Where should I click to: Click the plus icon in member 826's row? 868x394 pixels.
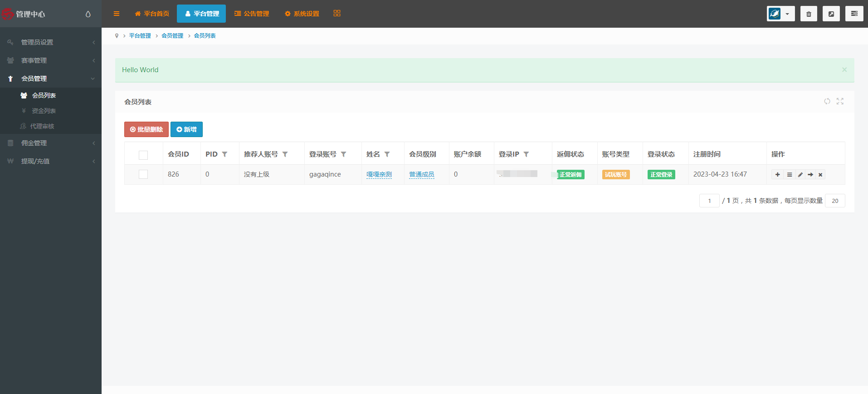(777, 175)
